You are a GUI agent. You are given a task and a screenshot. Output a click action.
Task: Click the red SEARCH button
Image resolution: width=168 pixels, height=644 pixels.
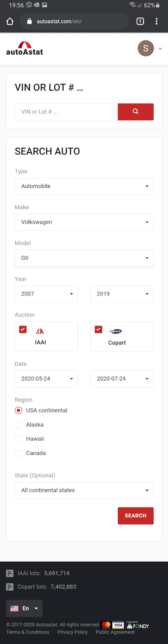(135, 516)
